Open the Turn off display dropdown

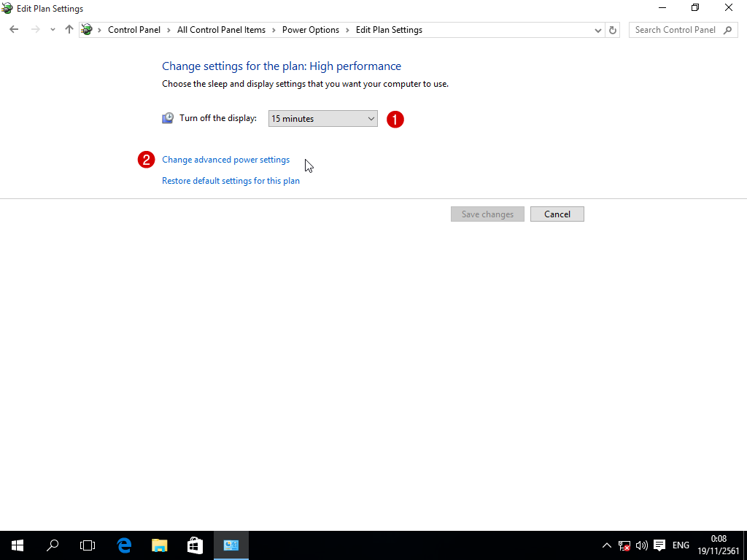coord(322,118)
